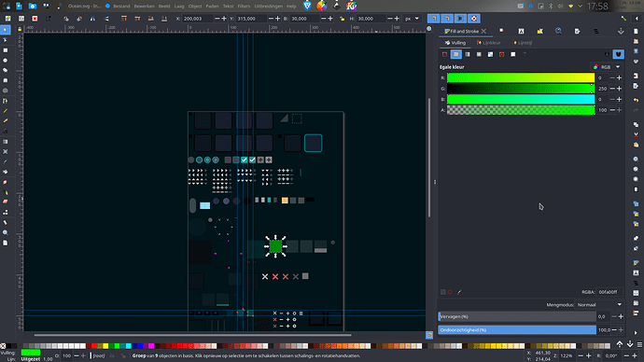Flip selection horizontally
The width and height of the screenshot is (644, 362).
click(x=92, y=19)
